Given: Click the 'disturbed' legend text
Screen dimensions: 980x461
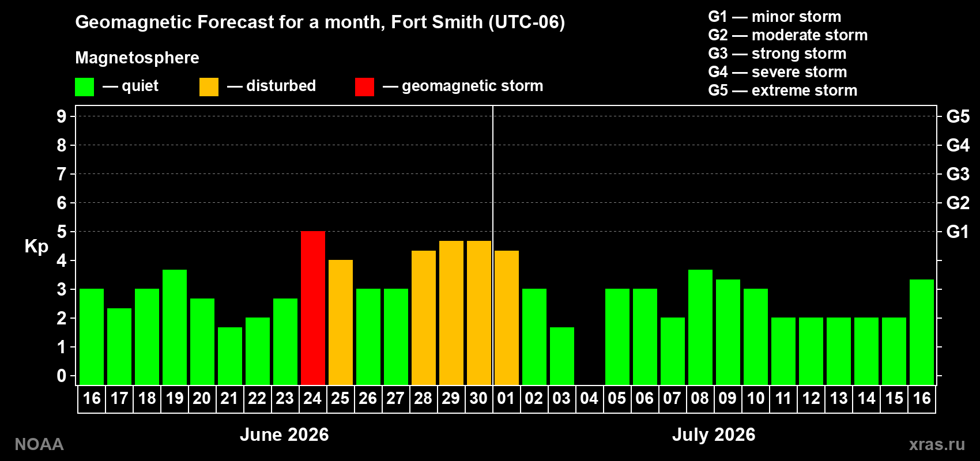Looking at the screenshot, I should pyautogui.click(x=281, y=86).
